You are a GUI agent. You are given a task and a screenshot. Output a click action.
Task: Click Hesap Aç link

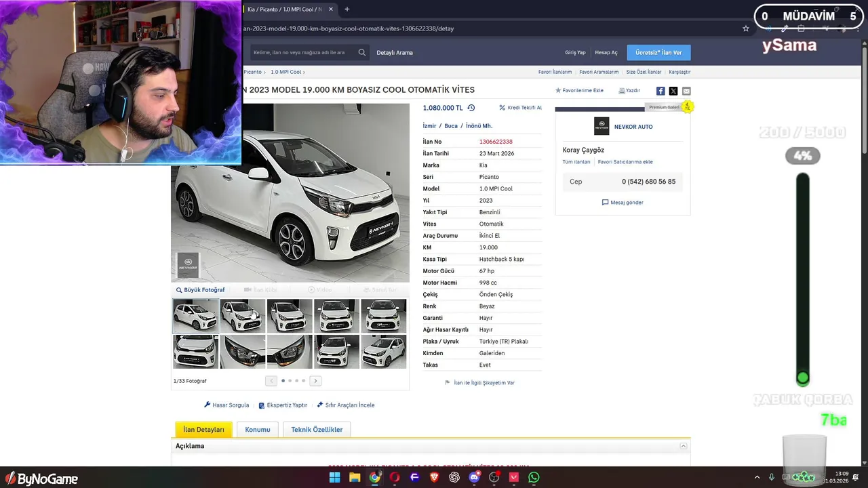606,53
